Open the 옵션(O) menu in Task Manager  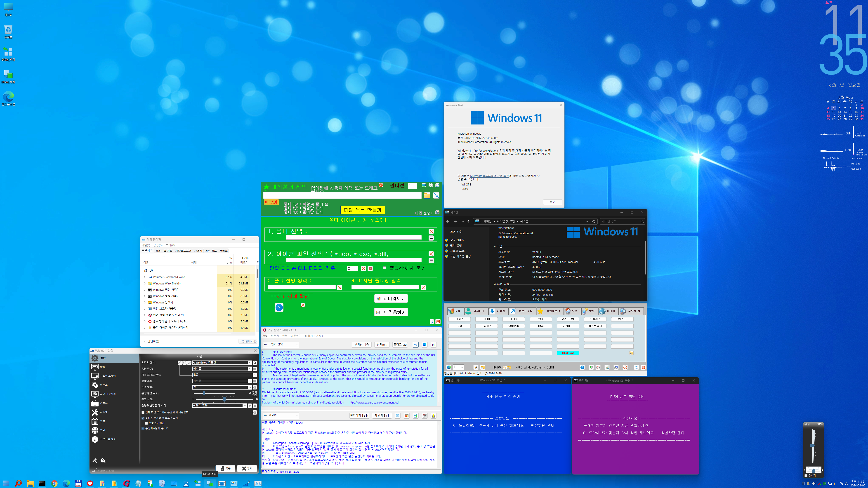158,245
